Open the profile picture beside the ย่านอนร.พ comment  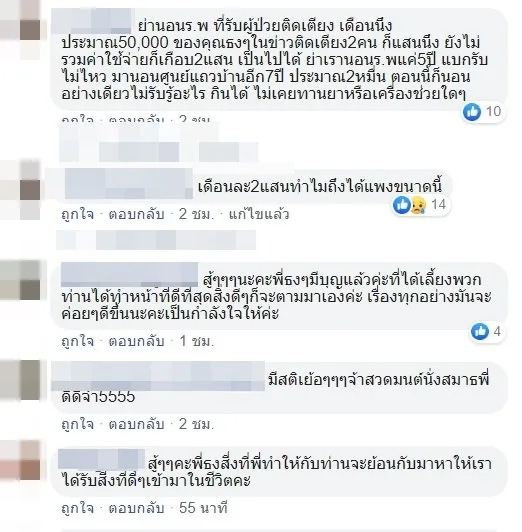20,30
